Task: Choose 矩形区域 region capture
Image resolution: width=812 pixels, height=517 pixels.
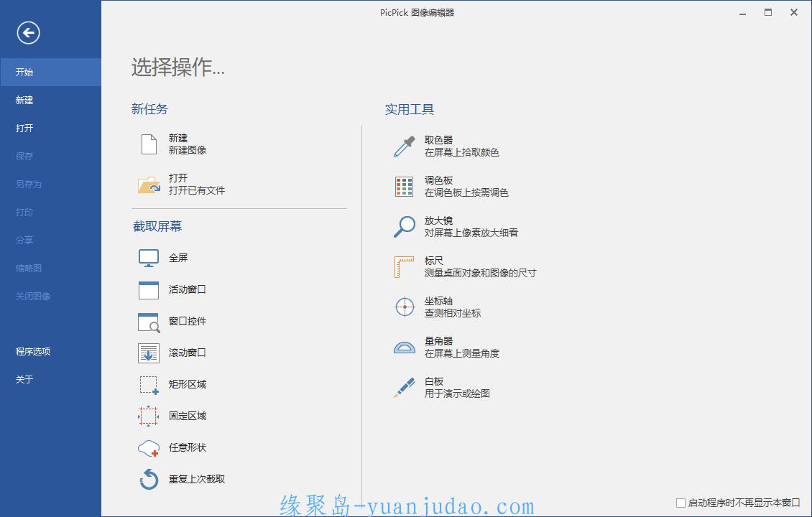Action: 188,385
